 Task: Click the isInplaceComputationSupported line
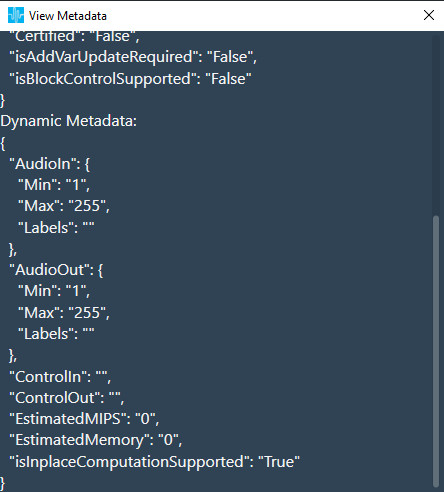154,462
